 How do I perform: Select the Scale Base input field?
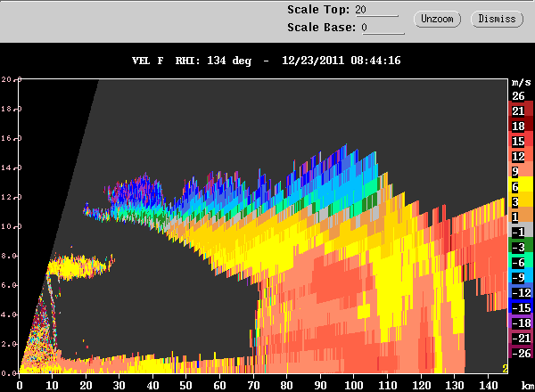click(383, 28)
